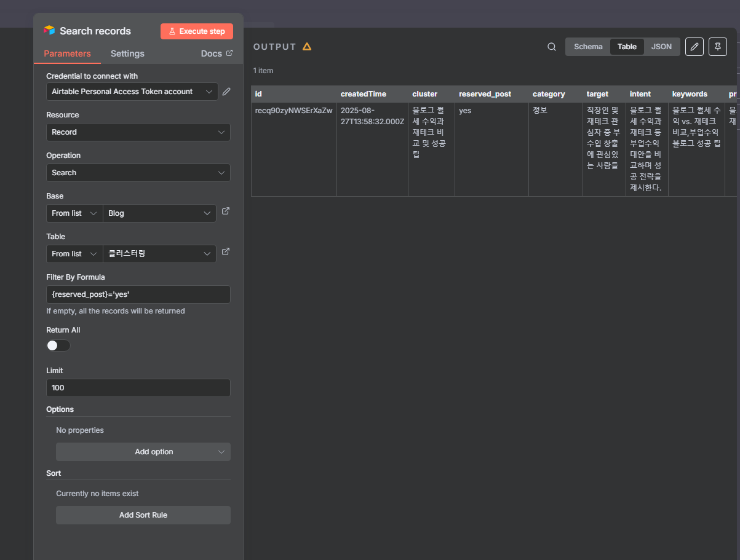Viewport: 740px width, 560px height.
Task: Switch to the Settings tab
Action: tap(127, 53)
